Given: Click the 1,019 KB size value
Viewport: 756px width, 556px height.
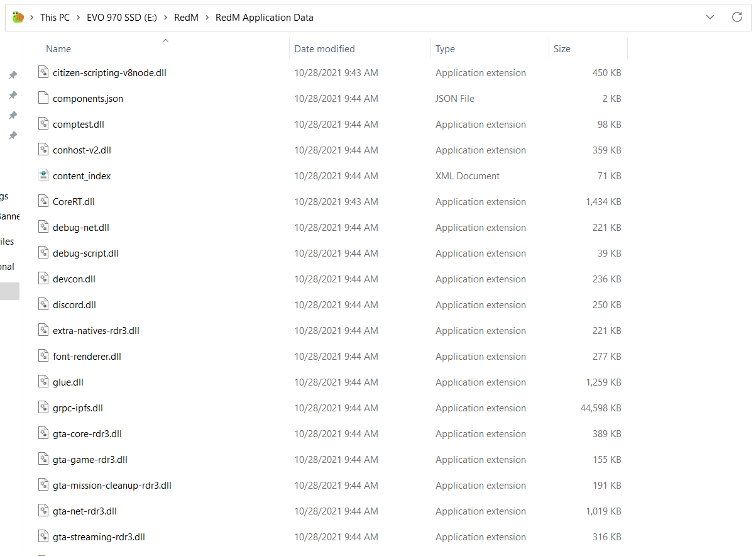Looking at the screenshot, I should point(603,511).
